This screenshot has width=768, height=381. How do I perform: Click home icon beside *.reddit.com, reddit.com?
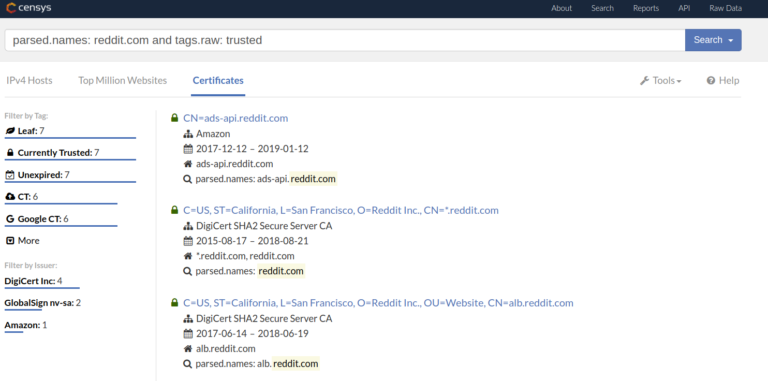pyautogui.click(x=188, y=256)
